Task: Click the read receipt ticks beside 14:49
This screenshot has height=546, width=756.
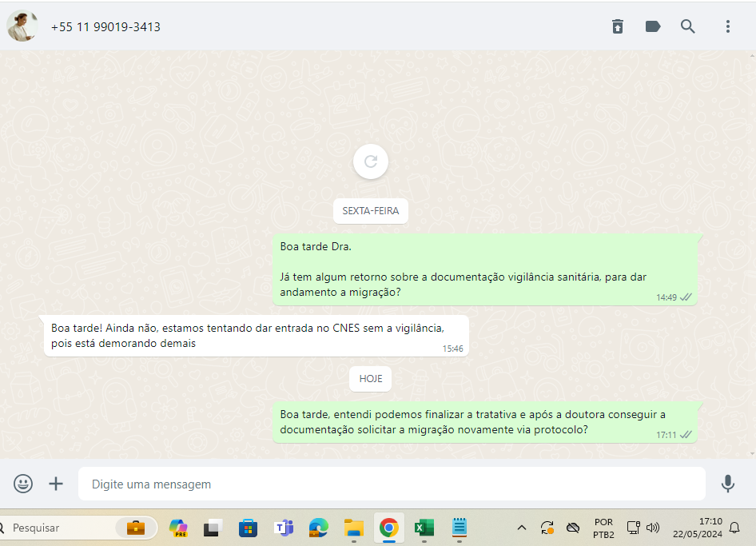Action: (x=686, y=297)
